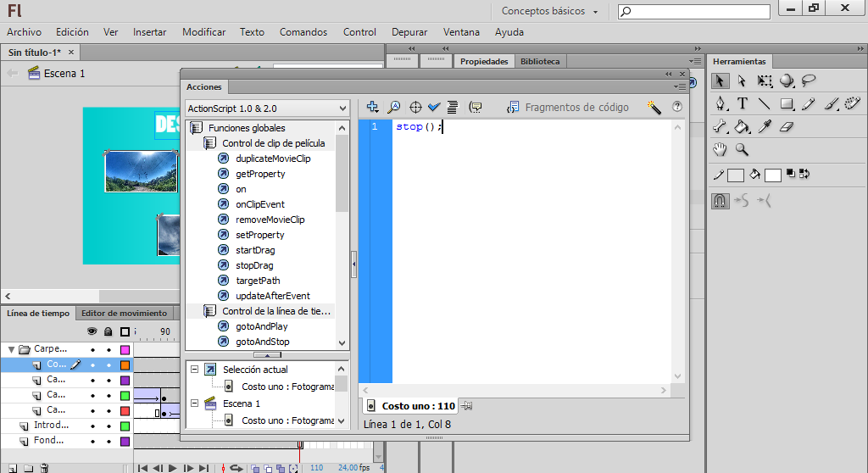Choose the Brush tool
Viewport: 868px width, 473px height.
pos(831,103)
